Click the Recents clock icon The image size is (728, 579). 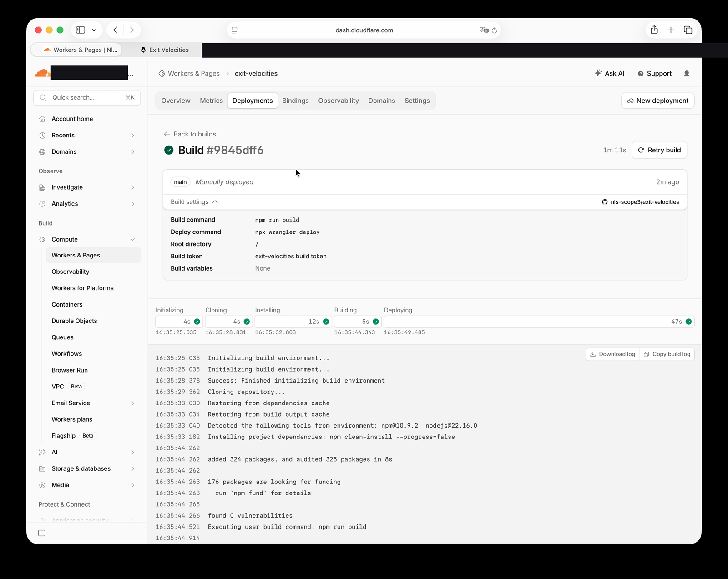[x=42, y=136]
